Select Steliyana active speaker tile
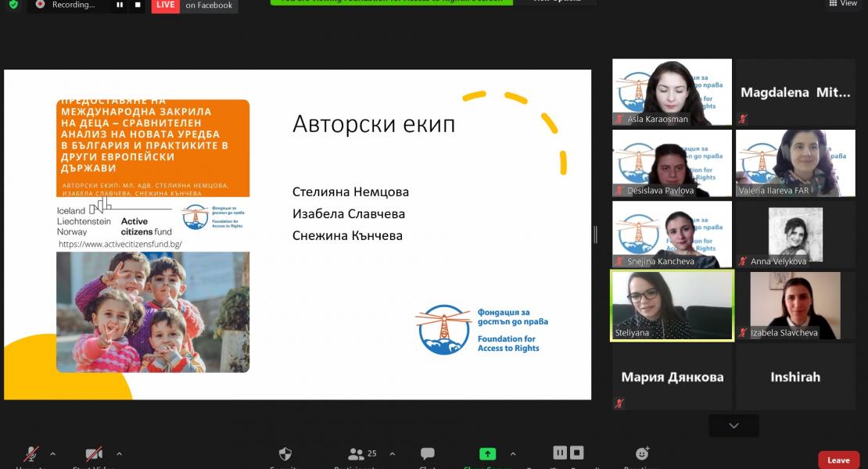The height and width of the screenshot is (469, 868). click(x=672, y=306)
